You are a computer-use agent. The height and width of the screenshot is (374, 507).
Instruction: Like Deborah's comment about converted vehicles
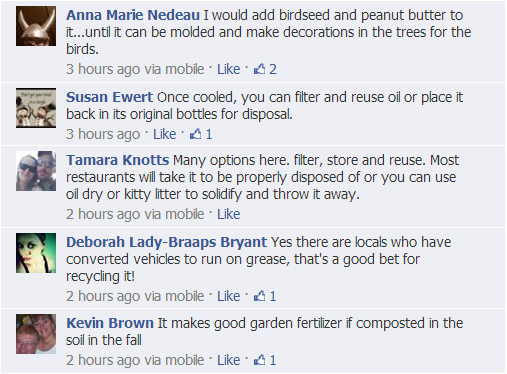tap(228, 296)
